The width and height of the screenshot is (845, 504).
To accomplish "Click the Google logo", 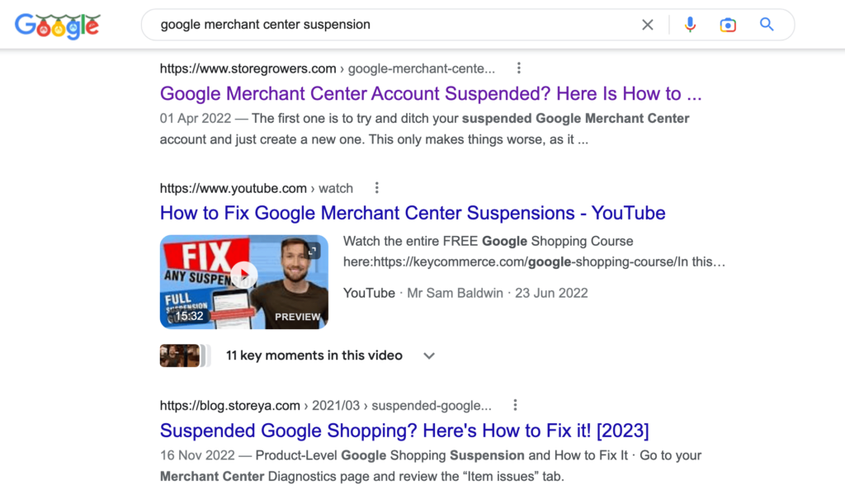I will coord(56,25).
